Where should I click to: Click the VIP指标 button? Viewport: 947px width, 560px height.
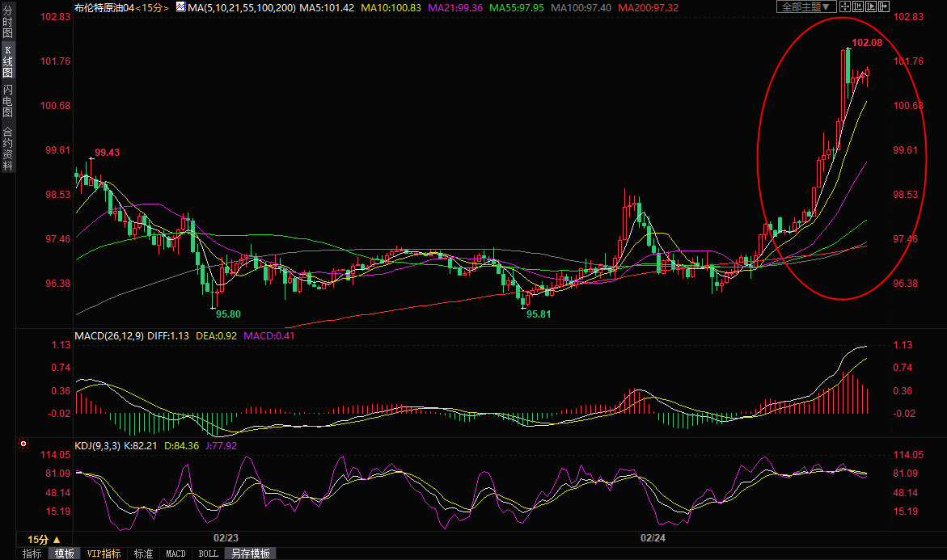pyautogui.click(x=104, y=554)
